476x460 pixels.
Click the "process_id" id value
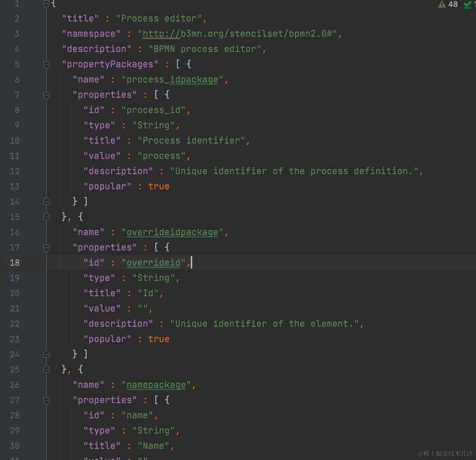153,110
